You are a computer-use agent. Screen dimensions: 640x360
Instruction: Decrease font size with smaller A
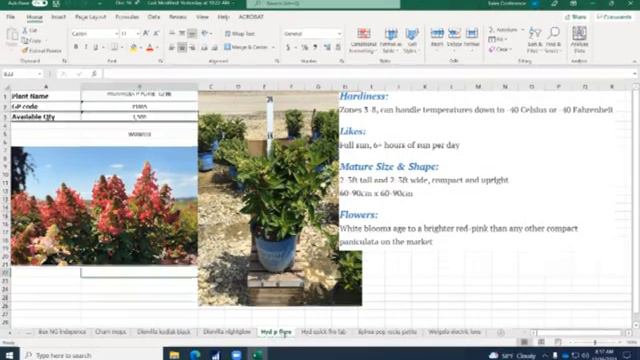156,33
